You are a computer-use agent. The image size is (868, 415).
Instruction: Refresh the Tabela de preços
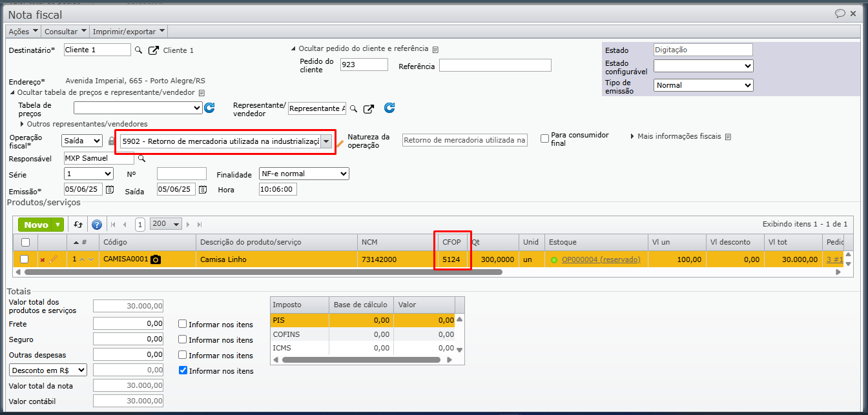tap(209, 108)
